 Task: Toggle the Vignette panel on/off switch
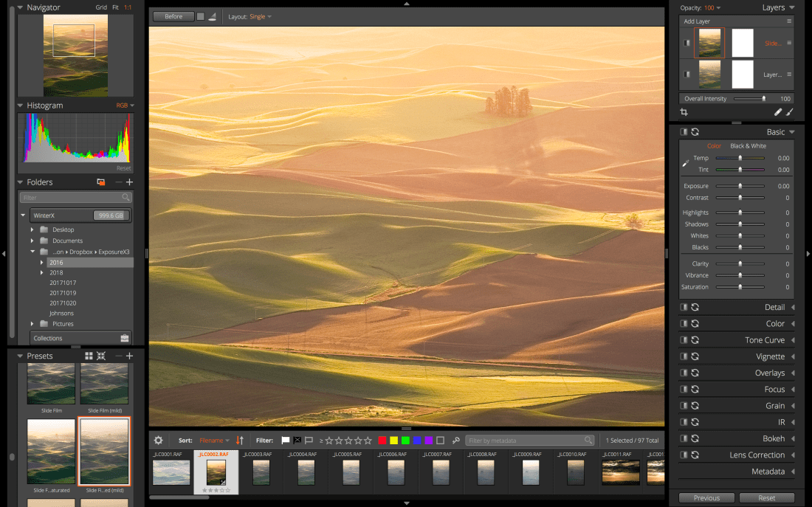[684, 356]
